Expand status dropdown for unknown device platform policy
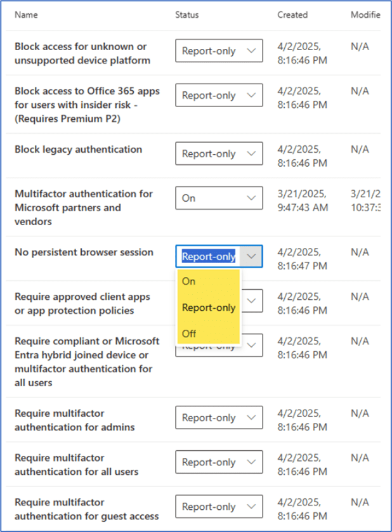 click(219, 51)
